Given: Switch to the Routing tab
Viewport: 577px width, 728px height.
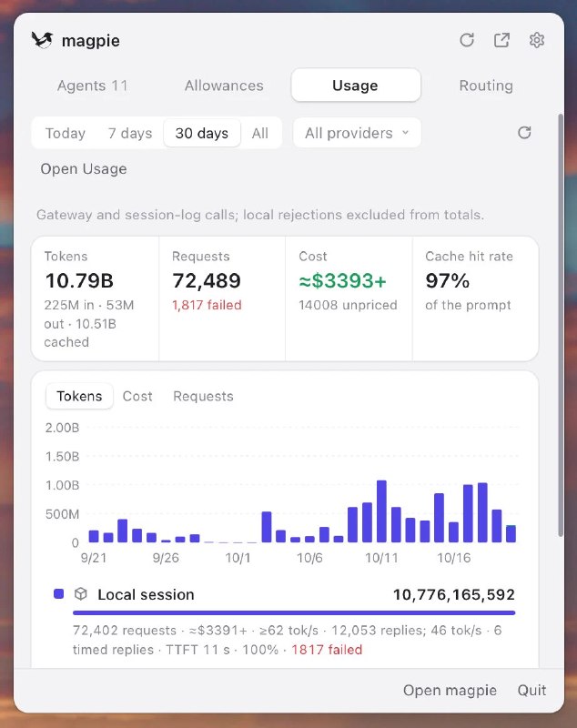Looking at the screenshot, I should (x=486, y=86).
